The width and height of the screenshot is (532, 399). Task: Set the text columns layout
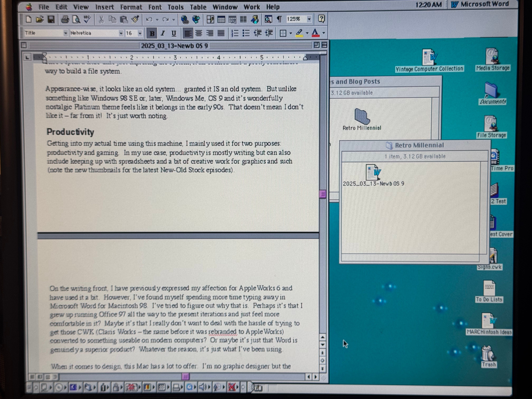pos(243,19)
